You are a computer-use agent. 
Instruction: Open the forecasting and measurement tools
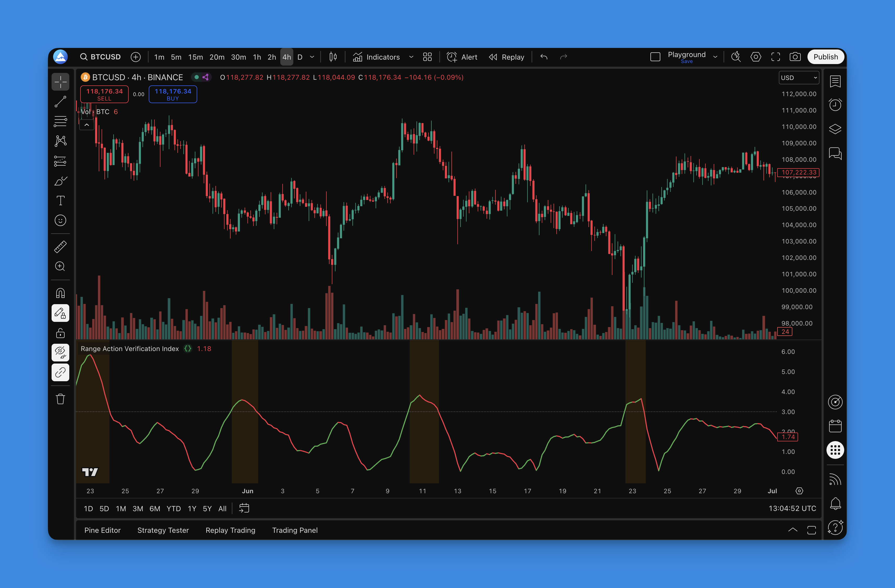point(60,161)
